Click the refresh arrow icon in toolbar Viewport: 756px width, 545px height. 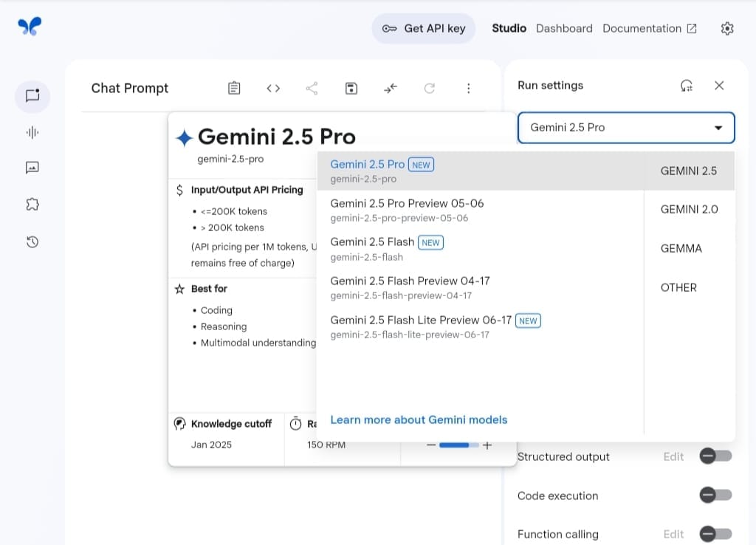(x=429, y=89)
